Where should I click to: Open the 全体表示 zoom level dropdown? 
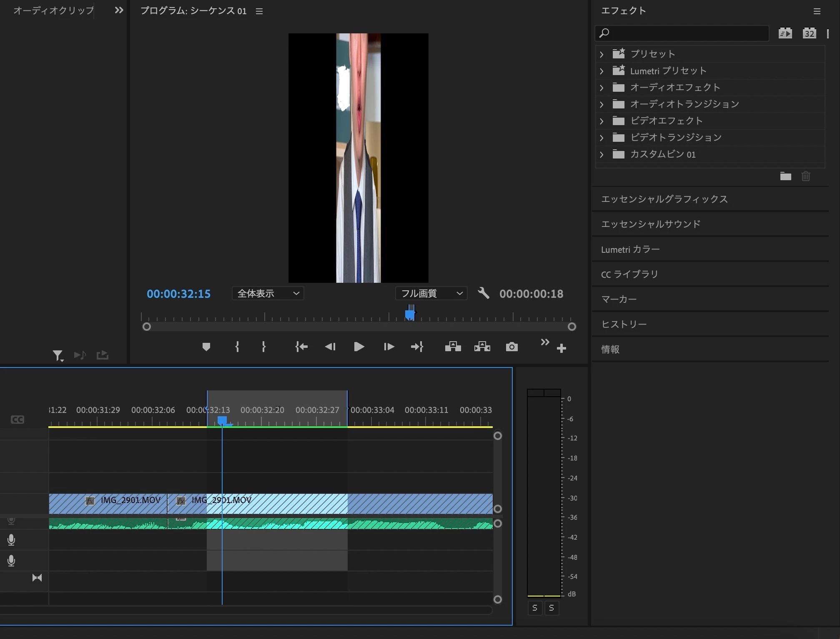pyautogui.click(x=268, y=294)
